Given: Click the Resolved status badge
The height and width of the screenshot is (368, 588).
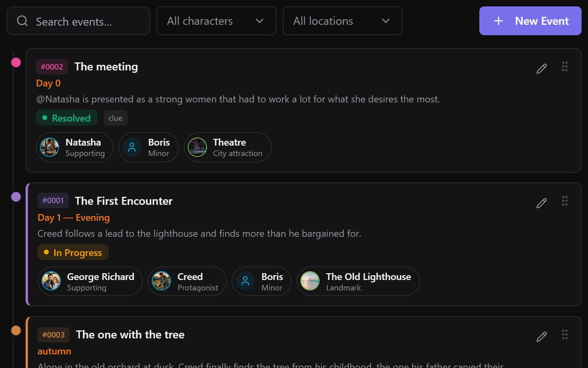Looking at the screenshot, I should (x=67, y=118).
